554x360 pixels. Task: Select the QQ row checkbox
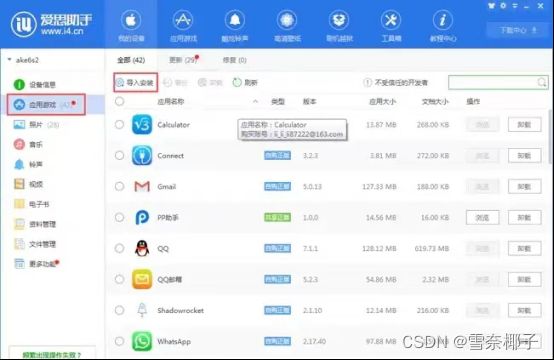119,248
